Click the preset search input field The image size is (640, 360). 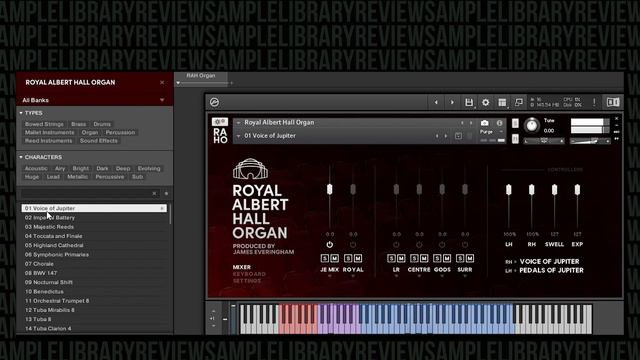coord(86,193)
